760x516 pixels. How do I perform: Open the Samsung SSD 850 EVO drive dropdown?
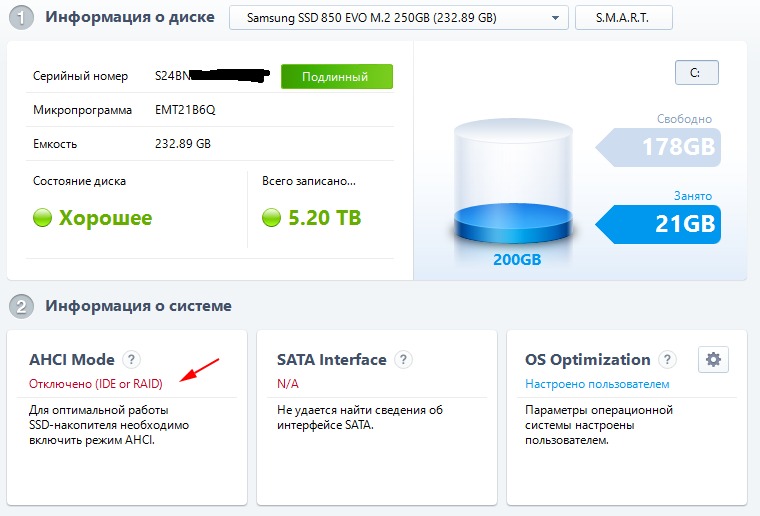click(399, 18)
